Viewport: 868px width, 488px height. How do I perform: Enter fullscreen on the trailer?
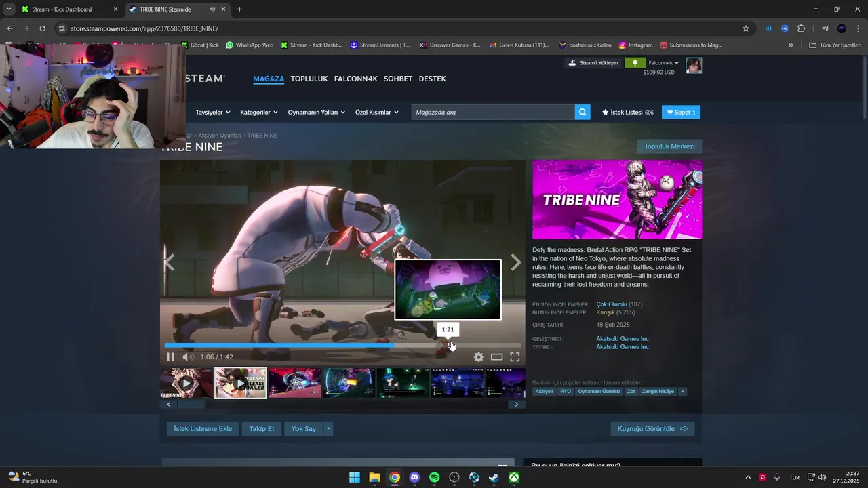515,357
